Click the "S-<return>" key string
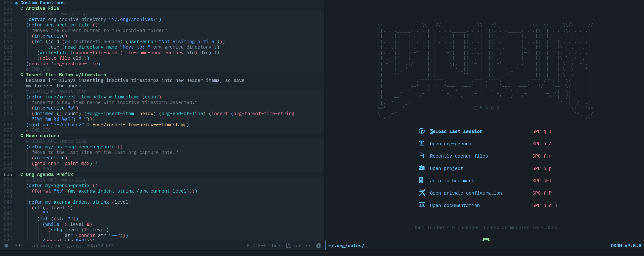The image size is (644, 256). 67,125
